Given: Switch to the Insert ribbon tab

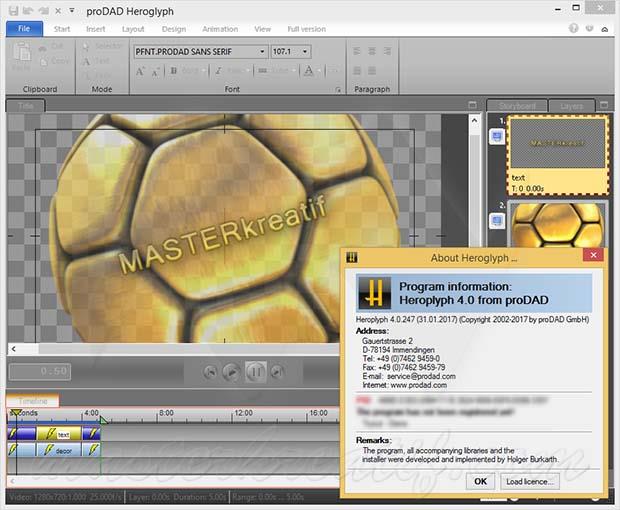Looking at the screenshot, I should click(x=96, y=29).
